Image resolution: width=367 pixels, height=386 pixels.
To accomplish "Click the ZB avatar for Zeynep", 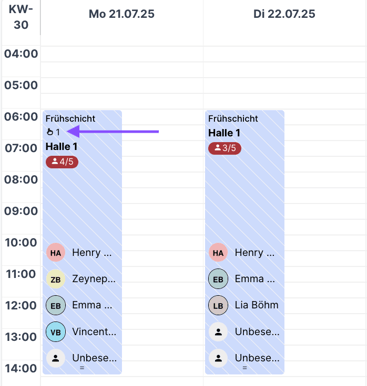I will tap(55, 279).
